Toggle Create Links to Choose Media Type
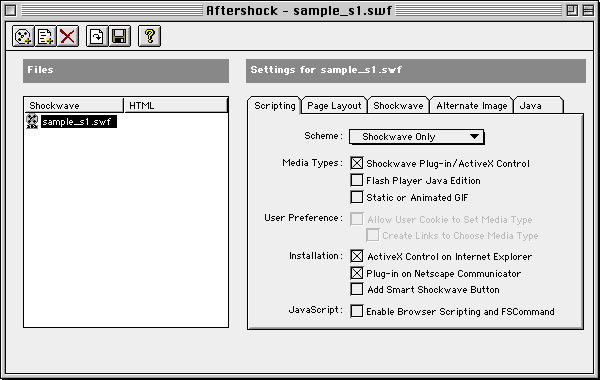The image size is (600, 380). coord(373,235)
